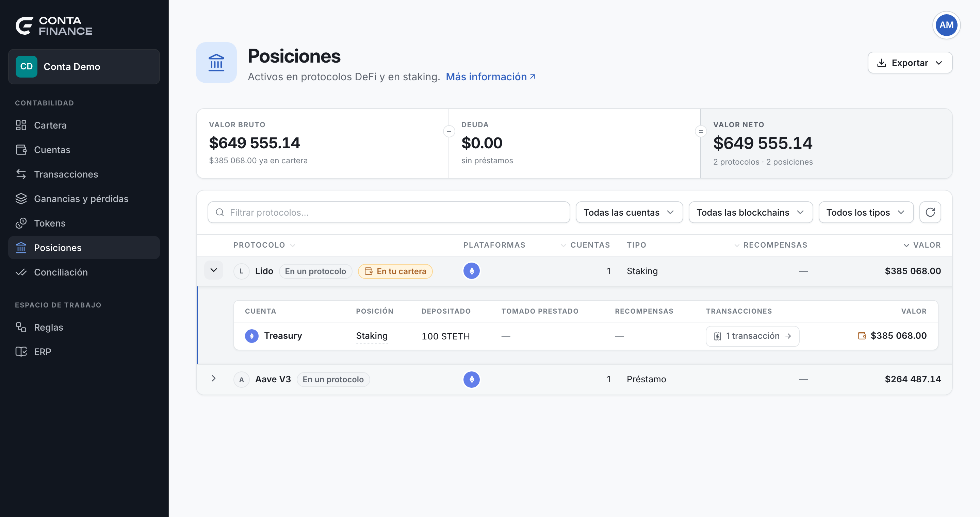
Task: Open the AM user avatar menu
Action: tap(946, 25)
